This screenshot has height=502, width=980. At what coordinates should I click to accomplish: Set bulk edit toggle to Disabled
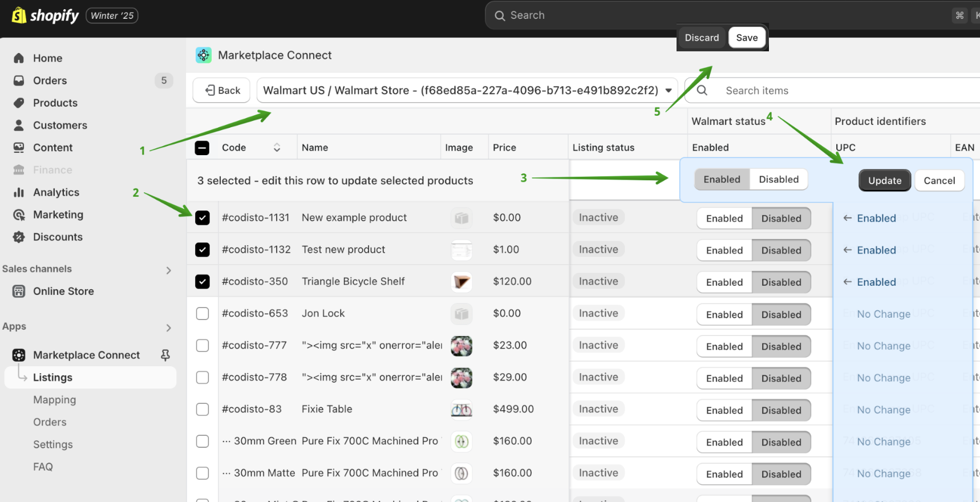(779, 180)
